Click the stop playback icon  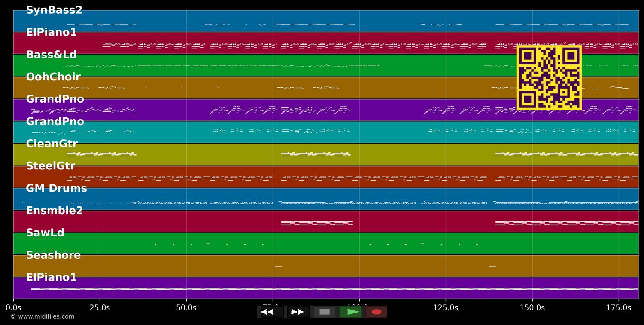(x=325, y=312)
